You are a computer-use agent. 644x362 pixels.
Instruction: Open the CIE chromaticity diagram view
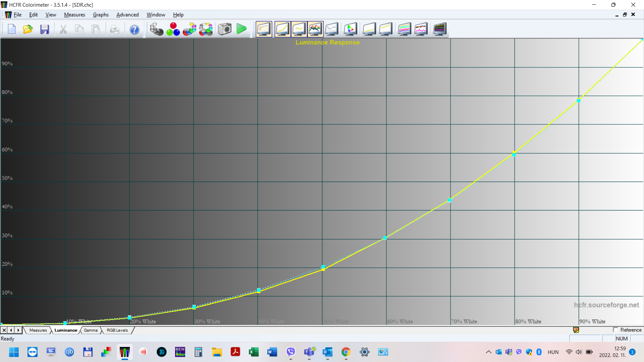350,29
